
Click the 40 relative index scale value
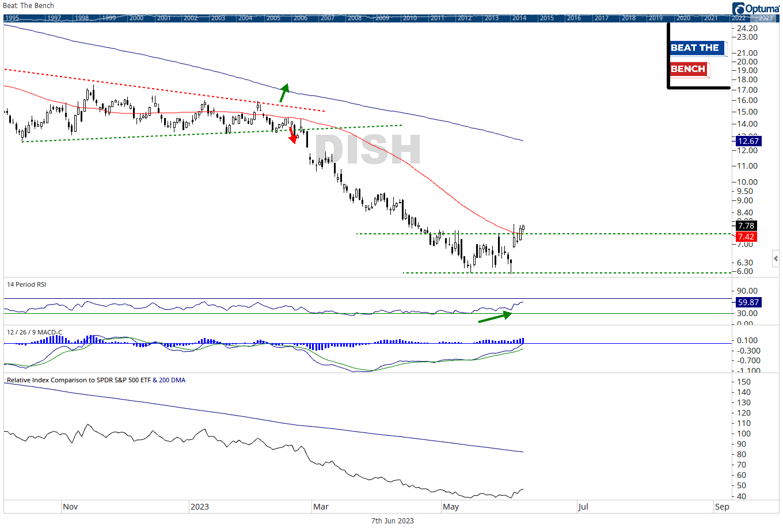click(x=742, y=496)
